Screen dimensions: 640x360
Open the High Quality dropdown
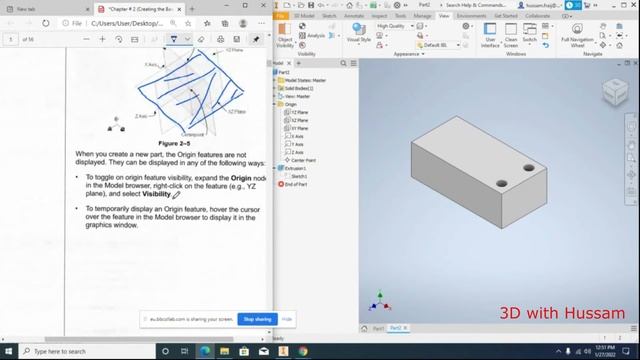395,26
